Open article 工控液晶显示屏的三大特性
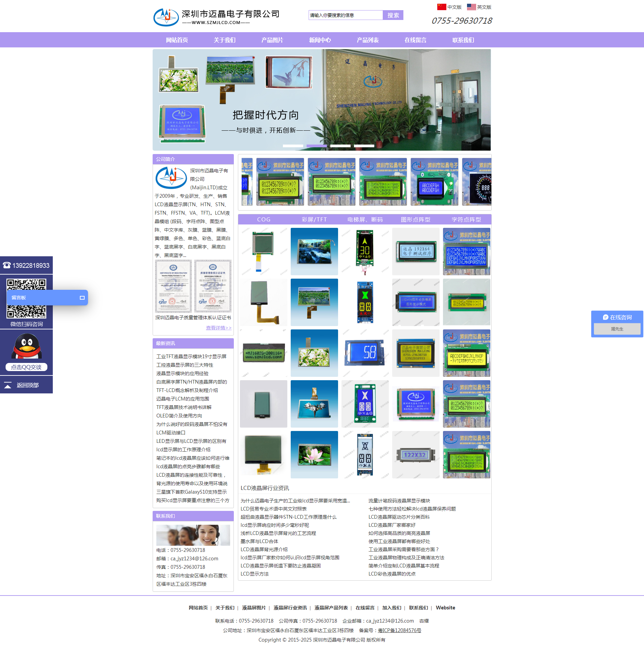 click(x=185, y=365)
